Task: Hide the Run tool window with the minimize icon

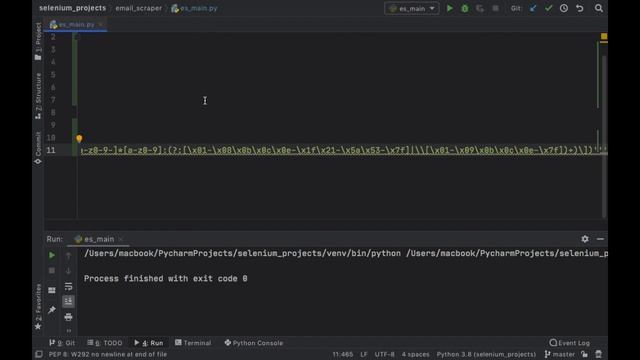Action: pos(600,239)
